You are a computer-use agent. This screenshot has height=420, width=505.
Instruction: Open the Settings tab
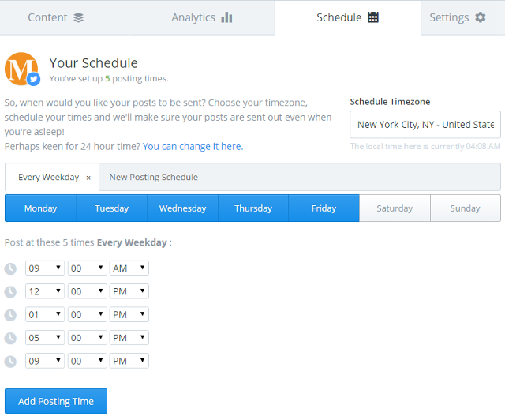(458, 17)
